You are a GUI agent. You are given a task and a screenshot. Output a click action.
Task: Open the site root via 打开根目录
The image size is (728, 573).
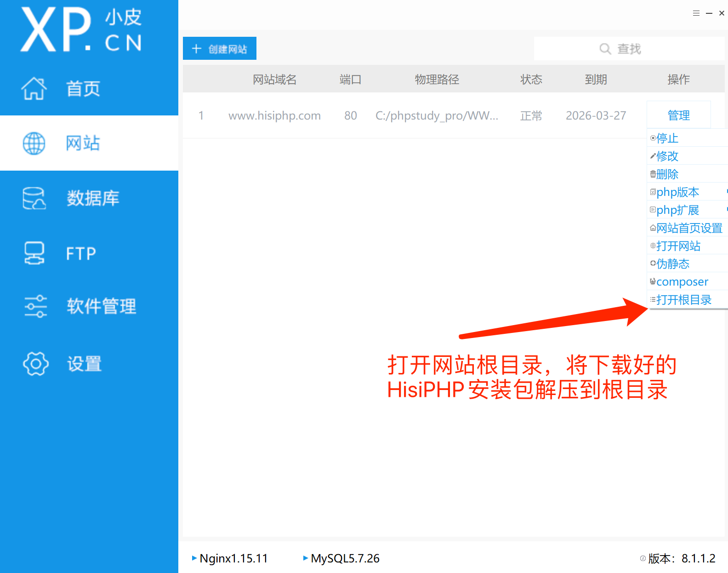coord(688,299)
